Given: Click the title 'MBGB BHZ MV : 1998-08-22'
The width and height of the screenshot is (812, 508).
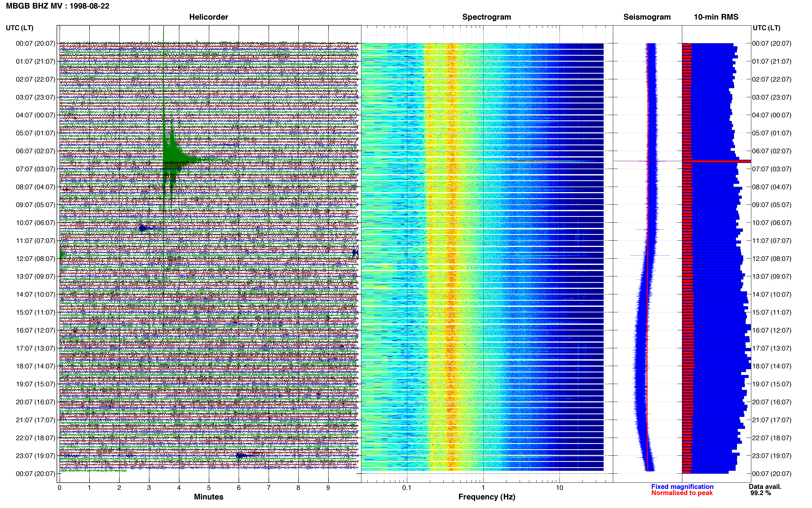Looking at the screenshot, I should [x=58, y=6].
